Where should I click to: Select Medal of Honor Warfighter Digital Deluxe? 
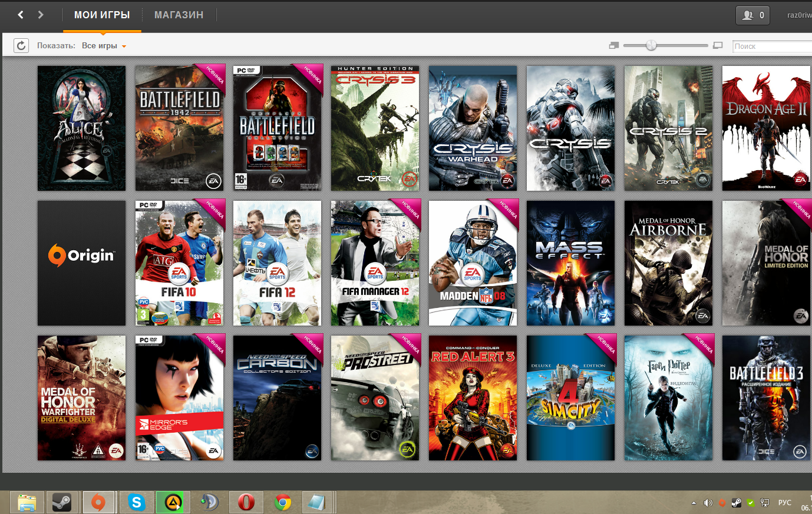coord(81,398)
